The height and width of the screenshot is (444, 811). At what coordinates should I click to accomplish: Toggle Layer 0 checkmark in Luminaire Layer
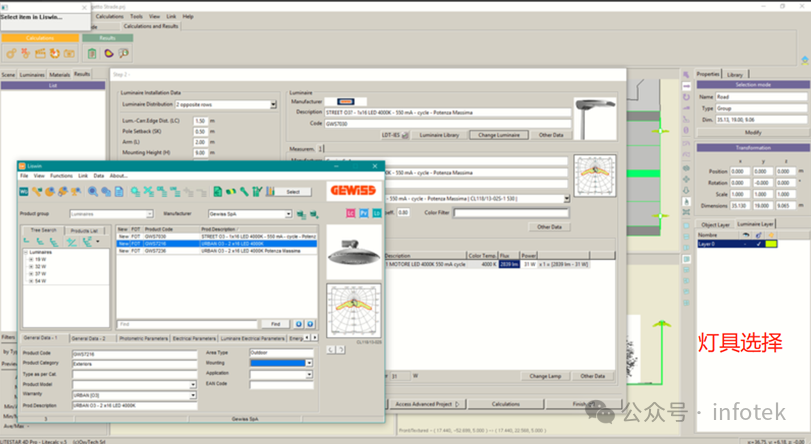tap(759, 244)
